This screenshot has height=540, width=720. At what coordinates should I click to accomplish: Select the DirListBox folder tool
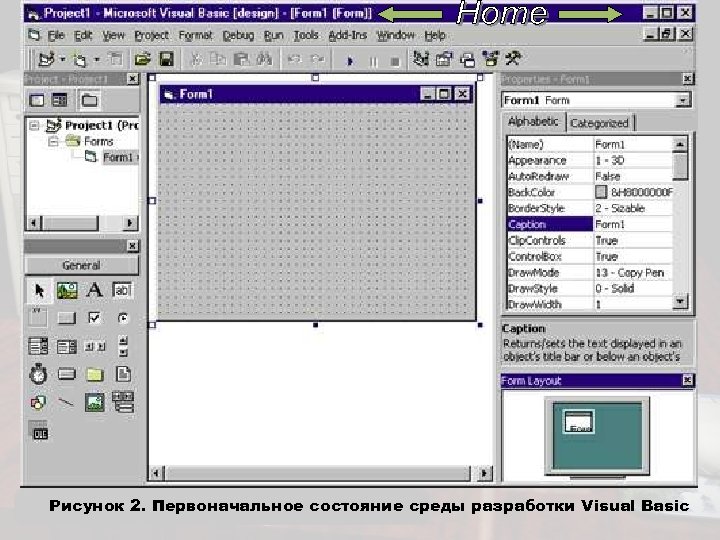click(x=94, y=374)
